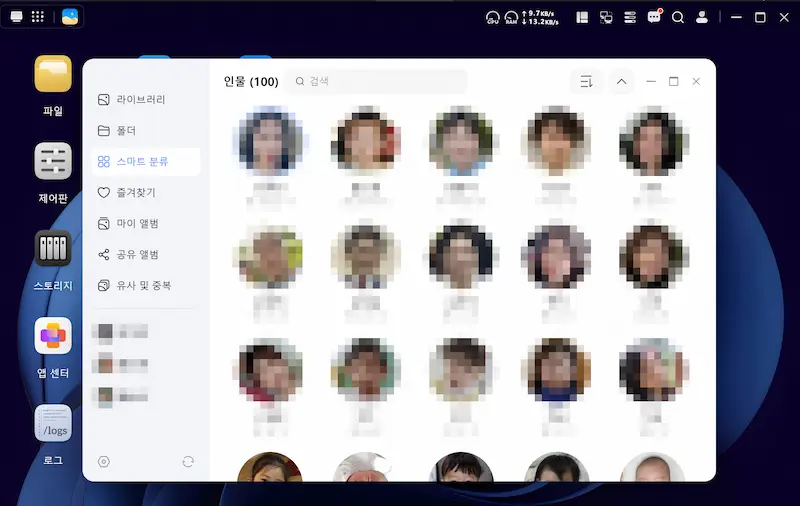This screenshot has width=800, height=506.
Task: Minimize the photo app window
Action: click(651, 82)
